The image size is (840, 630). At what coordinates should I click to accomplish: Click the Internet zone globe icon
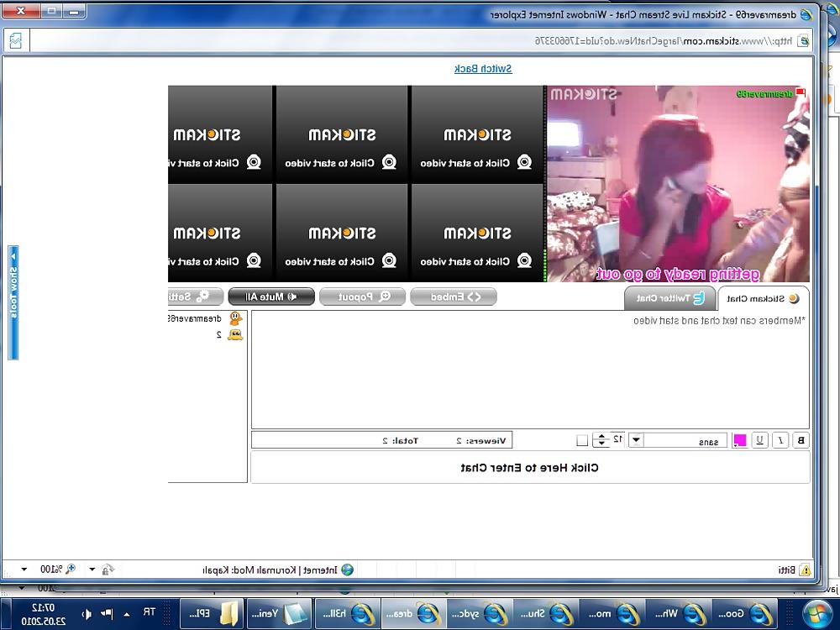[347, 570]
